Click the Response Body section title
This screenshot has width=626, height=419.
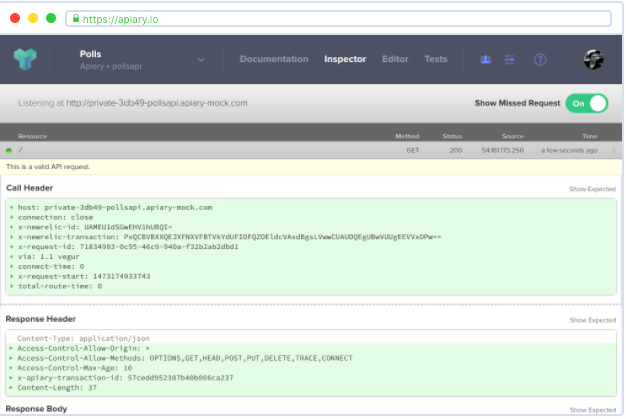point(36,409)
